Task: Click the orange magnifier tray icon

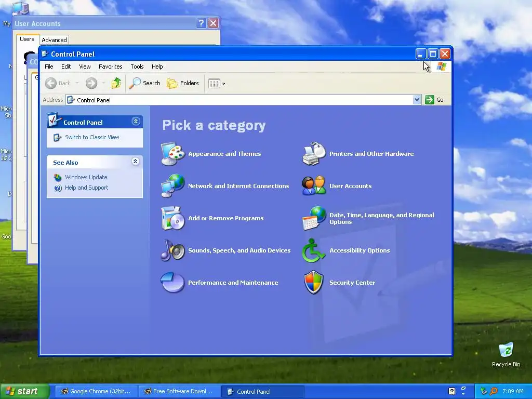Action: pos(494,391)
